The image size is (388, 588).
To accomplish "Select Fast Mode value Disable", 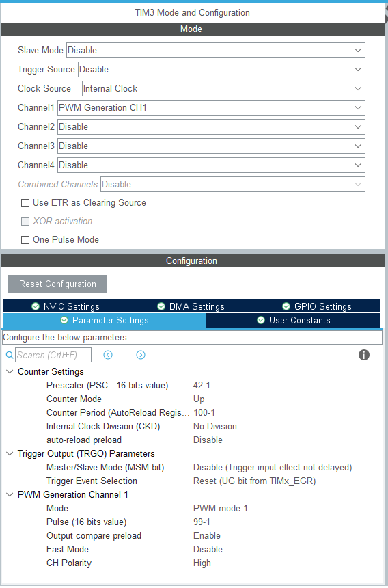I will pos(208,550).
